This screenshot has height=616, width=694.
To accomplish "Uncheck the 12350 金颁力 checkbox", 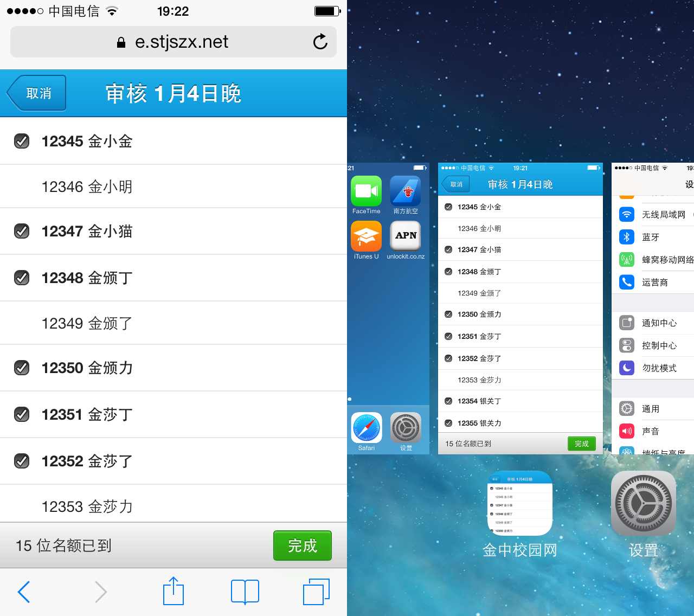I will [22, 368].
